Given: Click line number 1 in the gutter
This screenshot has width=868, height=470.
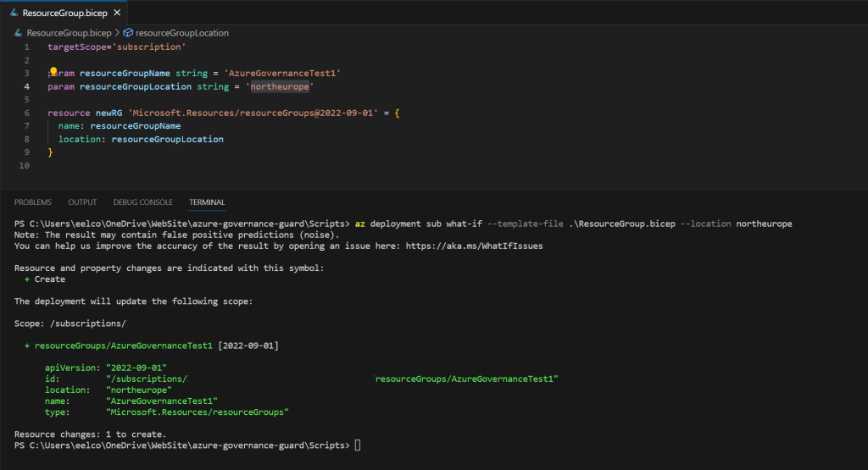Looking at the screenshot, I should pyautogui.click(x=26, y=47).
